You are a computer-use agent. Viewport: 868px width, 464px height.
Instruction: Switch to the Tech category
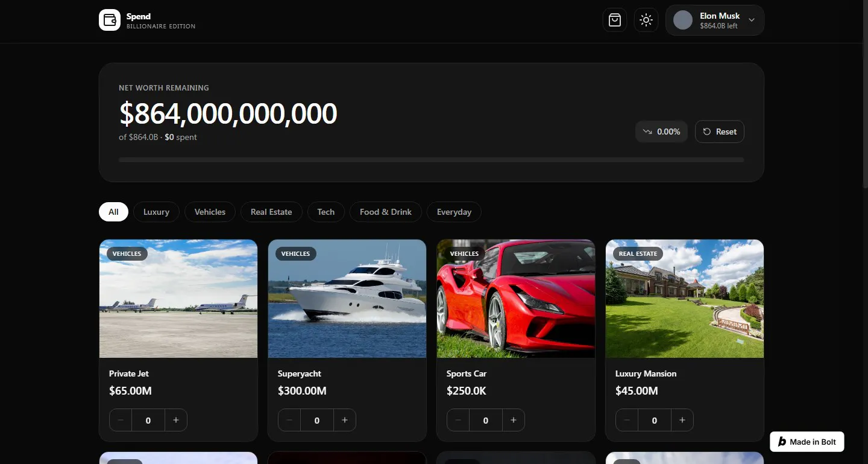click(326, 212)
